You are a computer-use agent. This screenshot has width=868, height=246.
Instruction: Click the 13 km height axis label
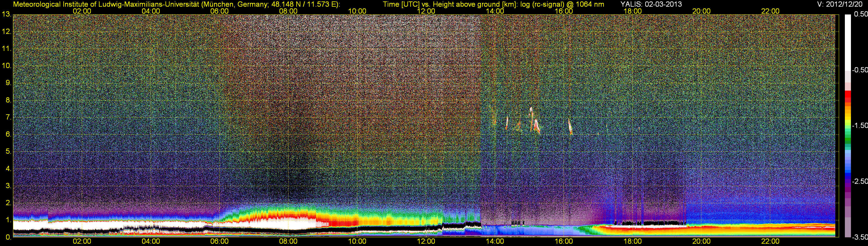point(6,14)
